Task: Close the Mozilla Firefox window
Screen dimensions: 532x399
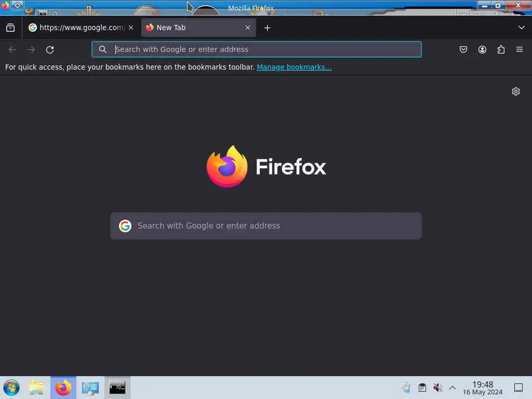Action: coord(518,5)
